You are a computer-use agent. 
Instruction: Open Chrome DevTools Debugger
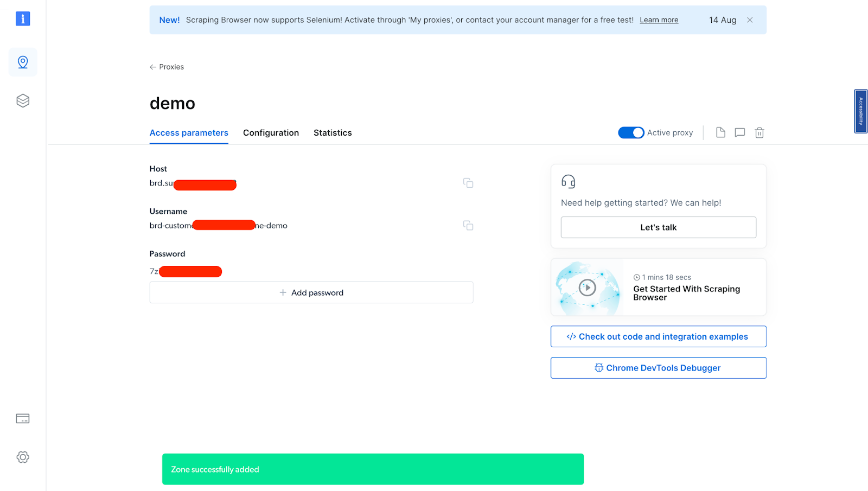(658, 368)
